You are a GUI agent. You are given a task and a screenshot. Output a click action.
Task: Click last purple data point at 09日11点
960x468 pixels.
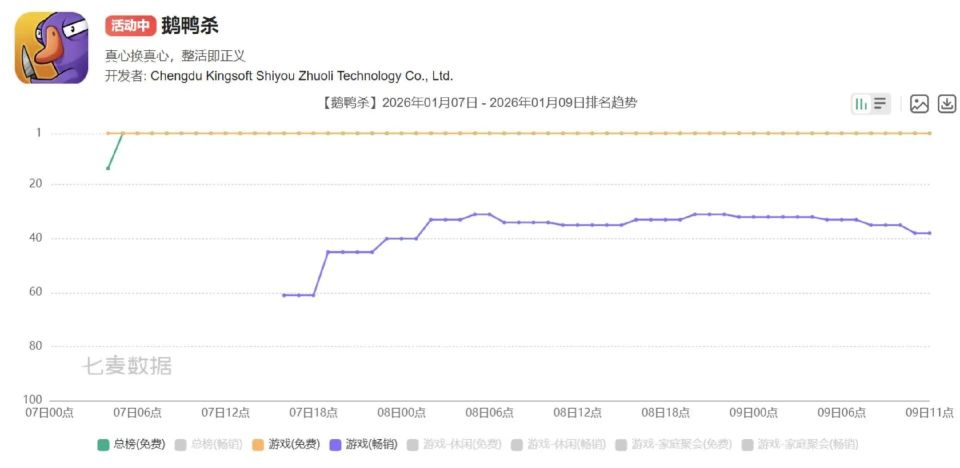point(929,233)
